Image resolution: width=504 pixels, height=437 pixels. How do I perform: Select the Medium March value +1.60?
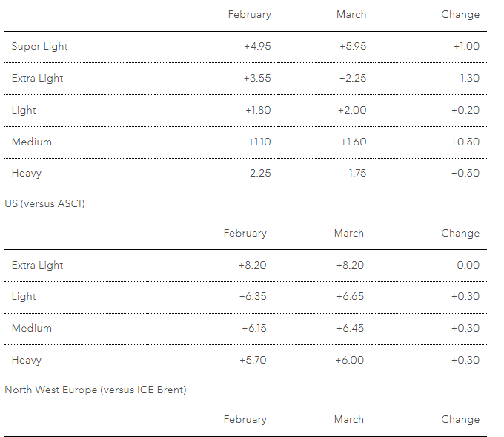(x=353, y=142)
